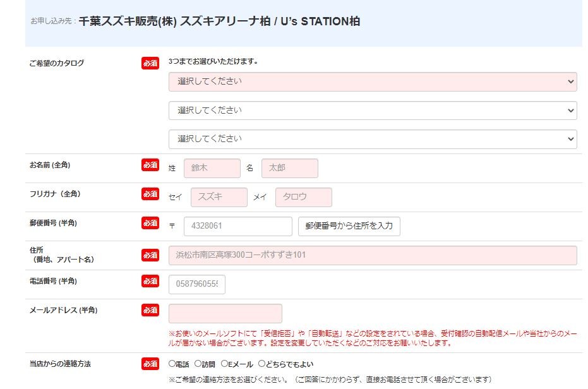
Task: Select the 訪問 contact method radio button
Action: point(198,364)
